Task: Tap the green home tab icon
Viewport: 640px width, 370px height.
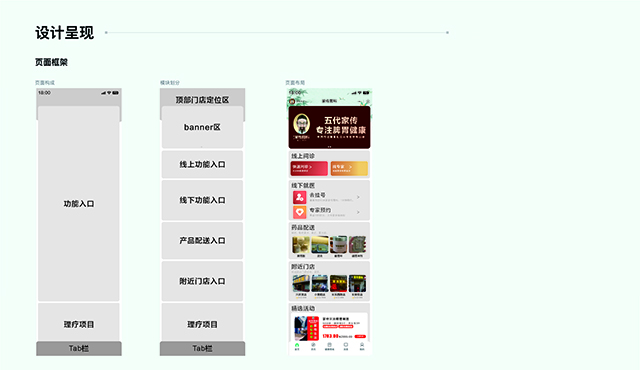Action: 297,345
